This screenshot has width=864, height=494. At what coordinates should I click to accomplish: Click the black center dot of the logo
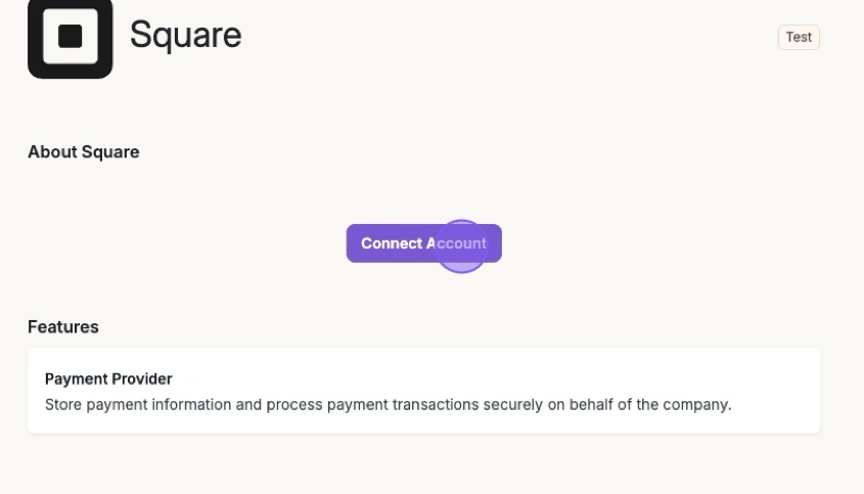click(x=69, y=37)
